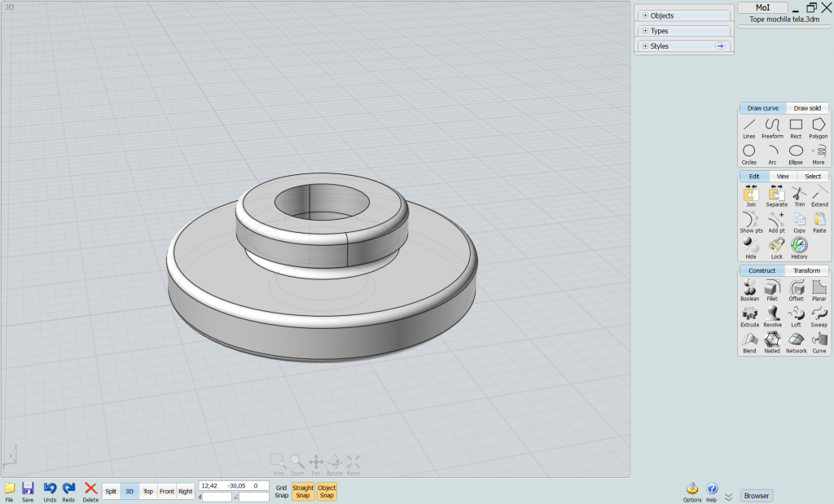834x504 pixels.
Task: Click the Show pts tool
Action: tap(749, 221)
